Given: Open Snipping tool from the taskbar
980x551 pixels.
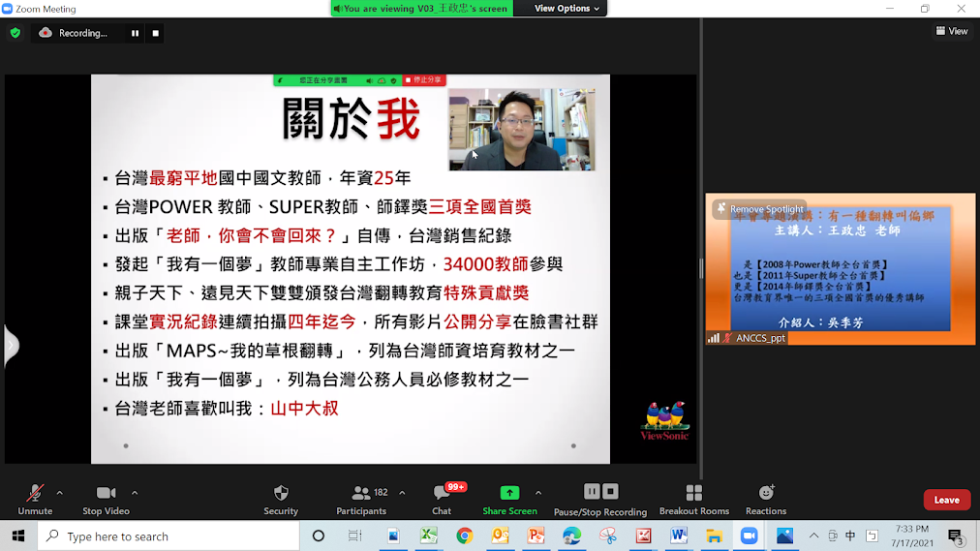Looking at the screenshot, I should 607,536.
